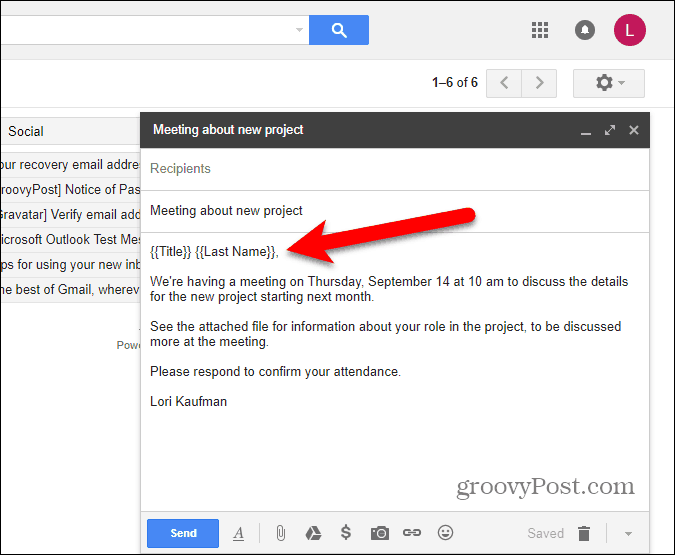Click the 'See the attached file' paragraph

coord(385,334)
